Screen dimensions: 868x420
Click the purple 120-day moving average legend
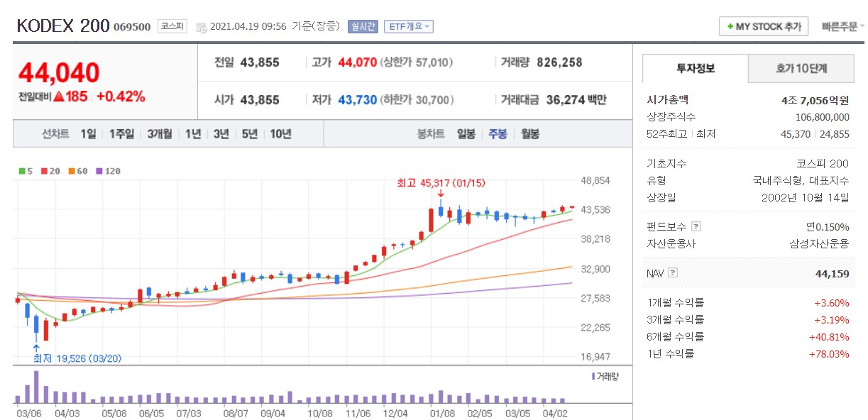tap(109, 171)
